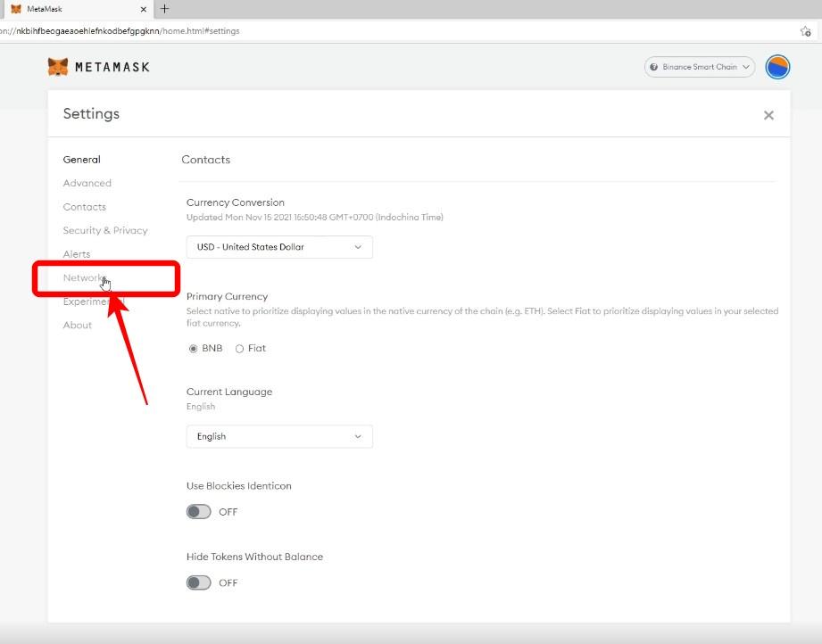This screenshot has width=822, height=644.
Task: Close the MetaMask browser tab
Action: click(144, 10)
